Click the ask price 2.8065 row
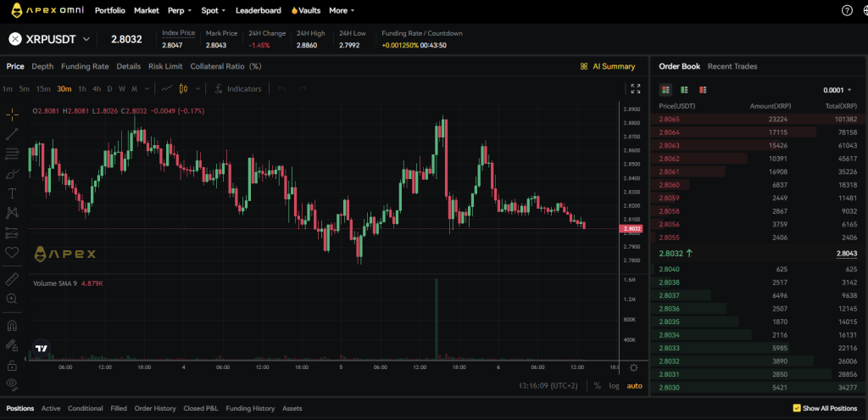868x420 pixels. click(758, 119)
